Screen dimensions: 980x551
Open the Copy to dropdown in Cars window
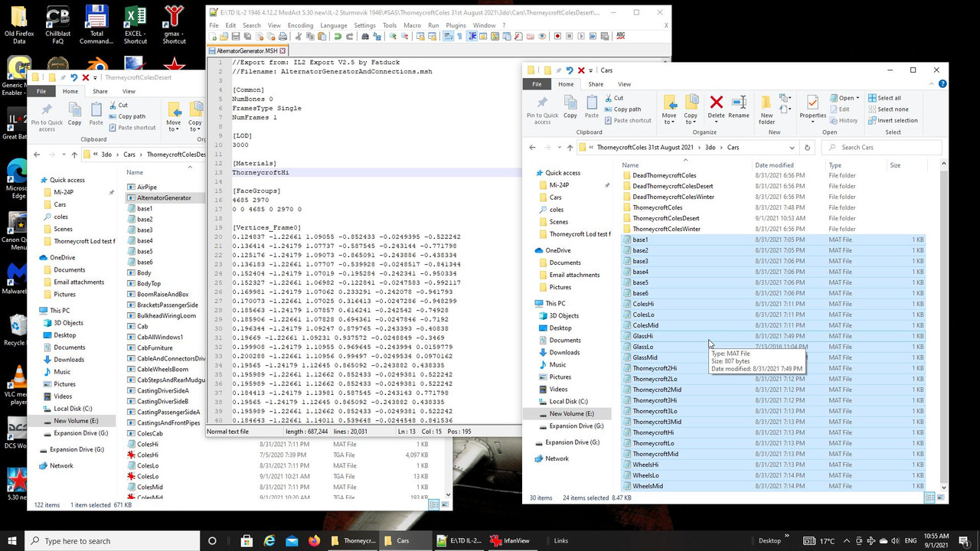691,109
